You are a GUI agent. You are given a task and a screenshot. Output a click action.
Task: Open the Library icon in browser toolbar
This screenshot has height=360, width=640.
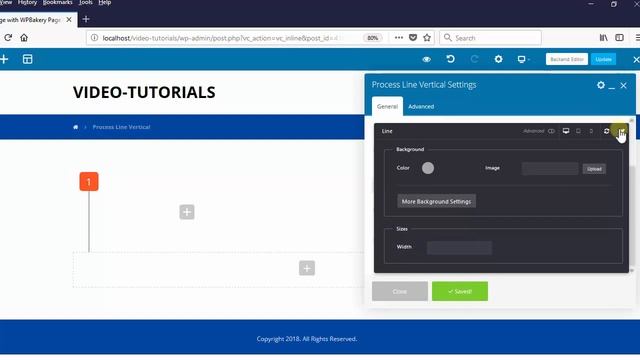click(x=603, y=38)
